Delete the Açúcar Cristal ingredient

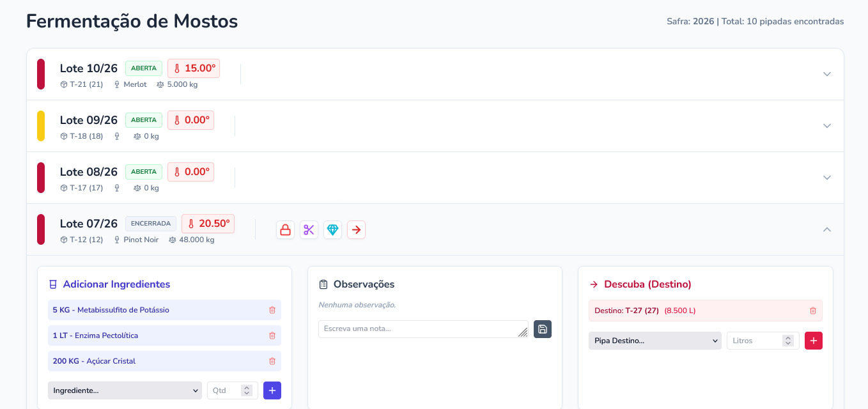[x=272, y=361]
